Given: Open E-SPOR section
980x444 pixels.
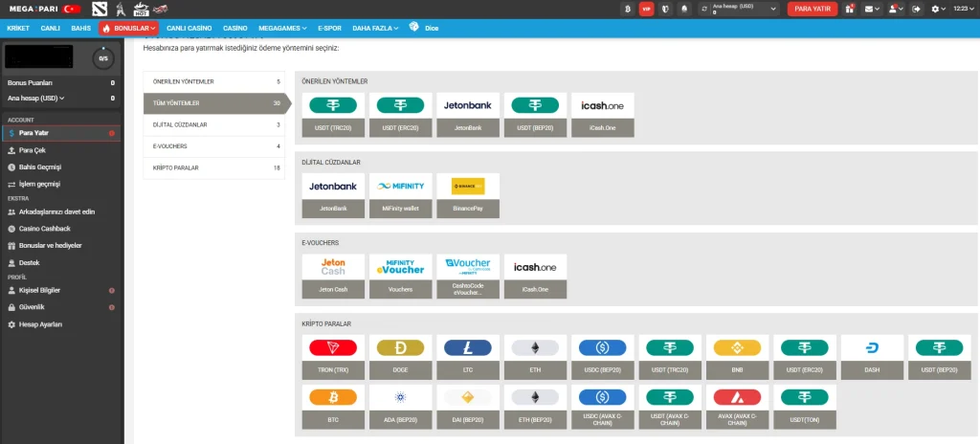Looking at the screenshot, I should (x=329, y=28).
